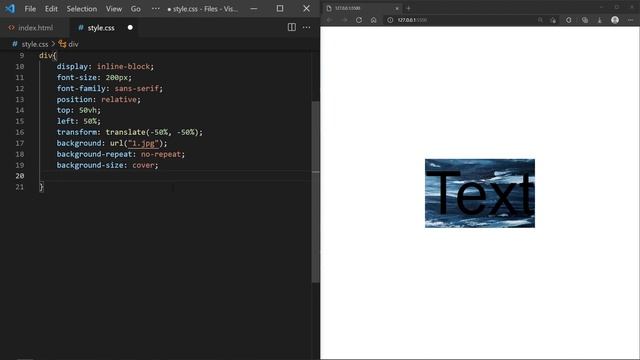The height and width of the screenshot is (360, 640).
Task: Click the browser address bar URL
Action: (412, 20)
